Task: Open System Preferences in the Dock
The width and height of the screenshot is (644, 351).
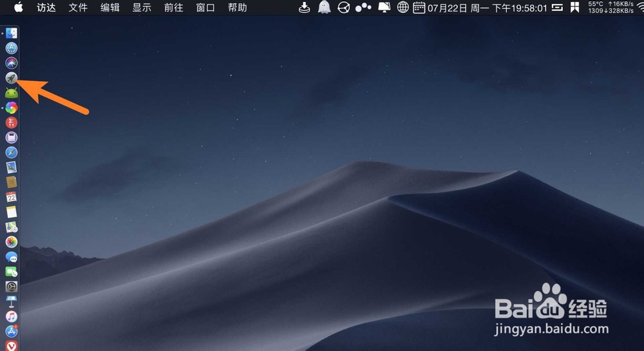Action: [x=12, y=287]
